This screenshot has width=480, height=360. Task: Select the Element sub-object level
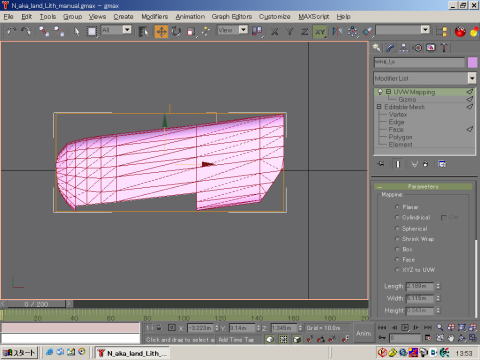pos(400,145)
